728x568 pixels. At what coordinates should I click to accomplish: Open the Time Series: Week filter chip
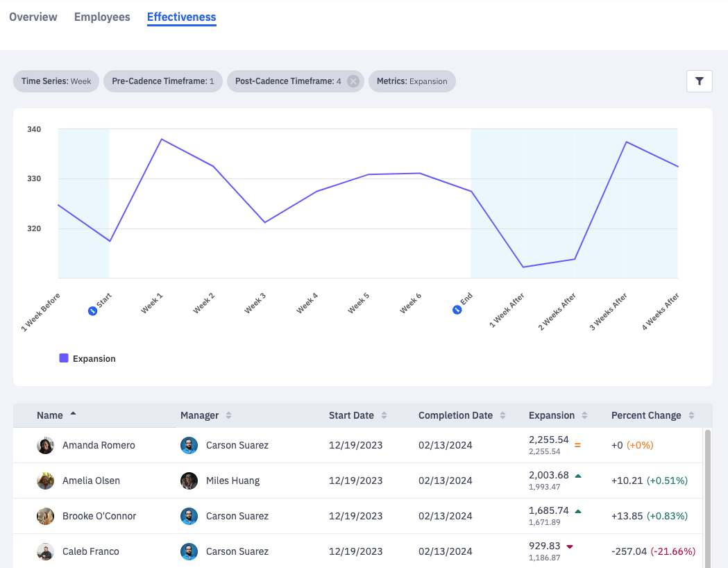[x=56, y=81]
